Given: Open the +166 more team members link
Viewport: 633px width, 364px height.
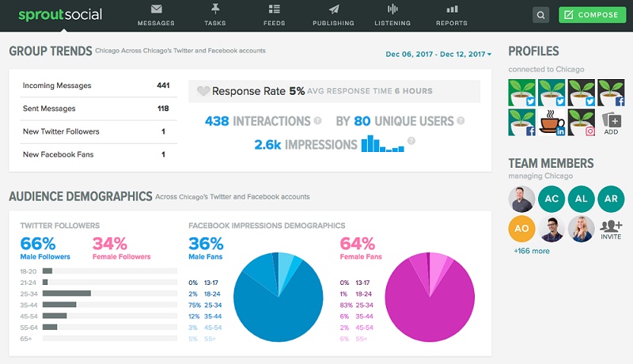Looking at the screenshot, I should point(531,251).
